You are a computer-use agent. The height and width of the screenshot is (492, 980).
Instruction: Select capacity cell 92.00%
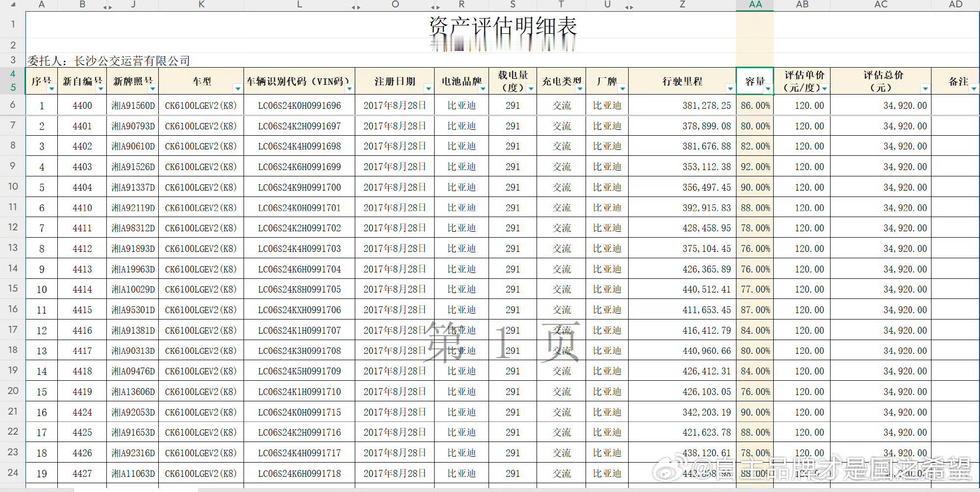[x=755, y=167]
